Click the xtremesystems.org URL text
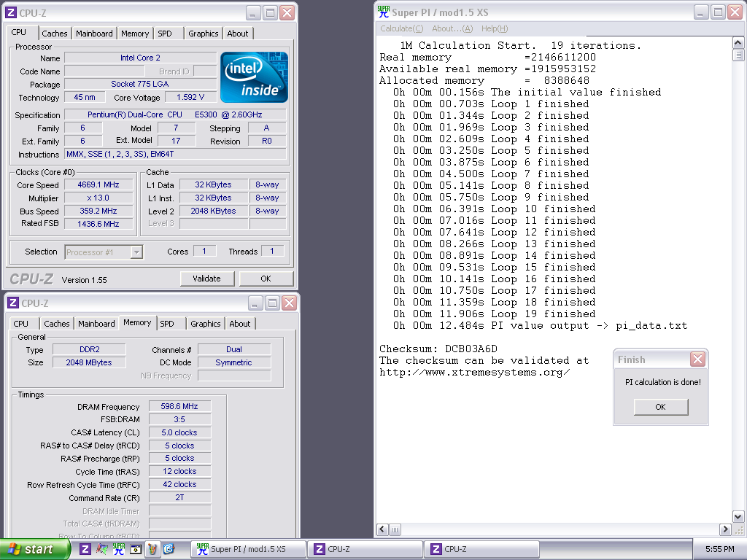The width and height of the screenshot is (747, 560). tap(474, 373)
